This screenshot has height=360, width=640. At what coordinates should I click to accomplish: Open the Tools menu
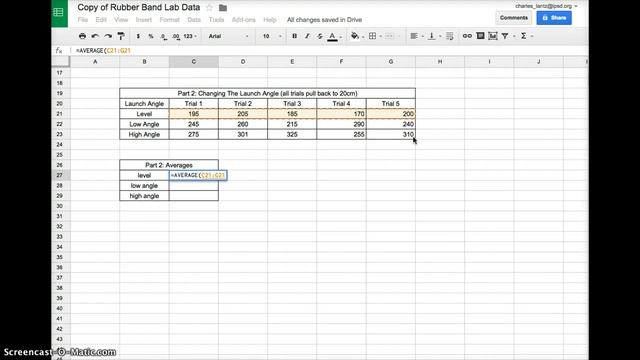coord(216,20)
